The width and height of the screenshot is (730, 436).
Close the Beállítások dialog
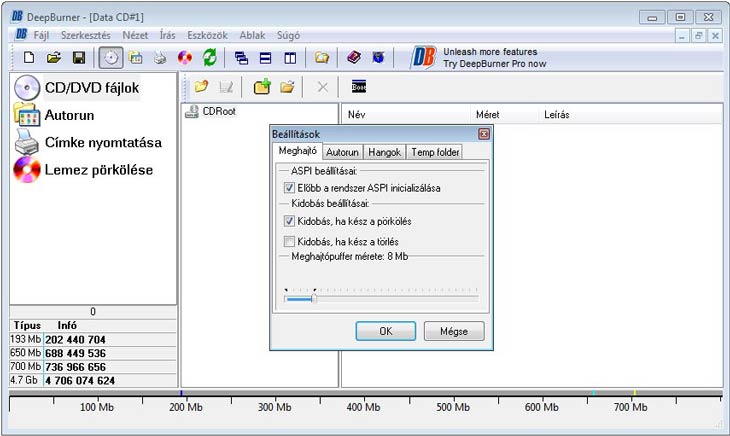[484, 134]
